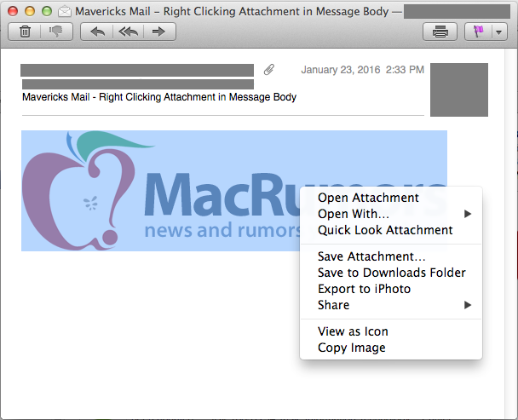Reply to the message using the single arrow
The height and width of the screenshot is (420, 518).
97,32
